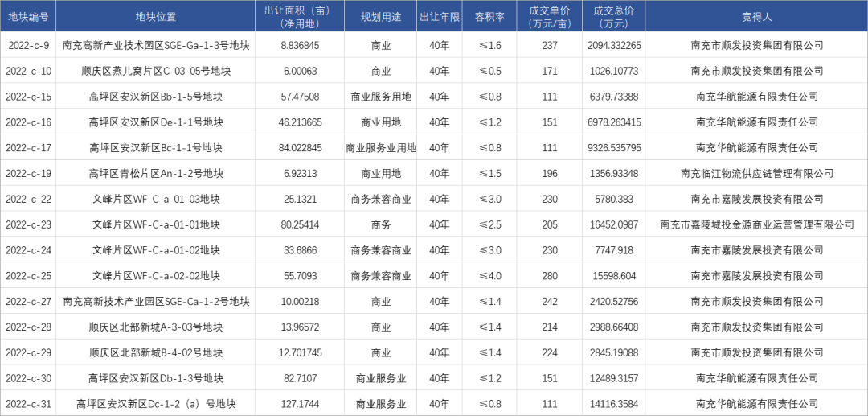Select cell 2022-c-19
The image size is (868, 416).
[28, 174]
